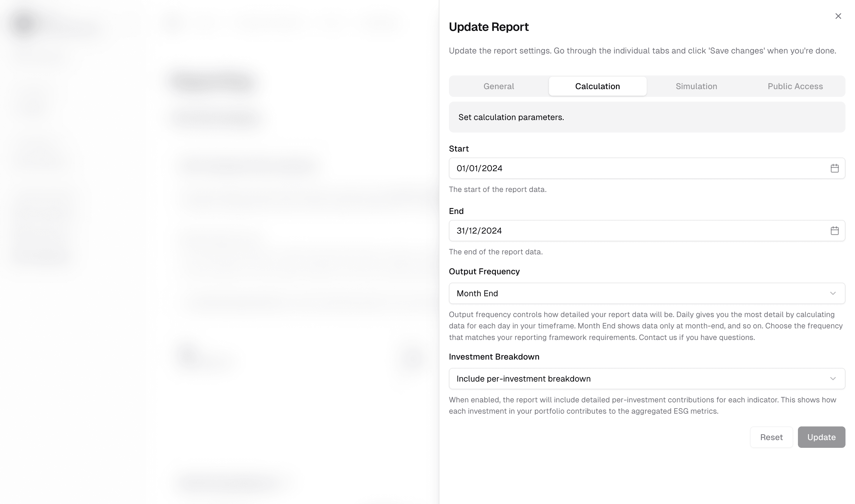The width and height of the screenshot is (855, 504).
Task: Open the End date calendar picker
Action: (835, 231)
